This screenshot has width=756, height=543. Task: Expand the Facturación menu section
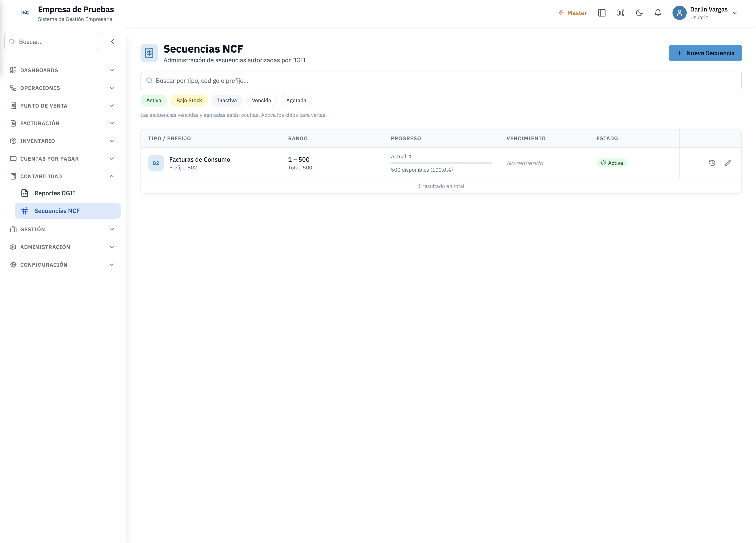[62, 123]
